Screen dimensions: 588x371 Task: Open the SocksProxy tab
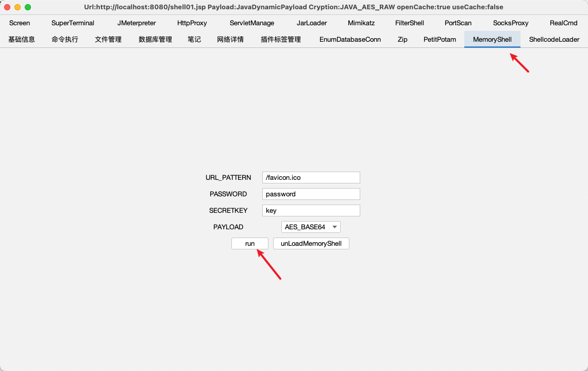tap(511, 23)
